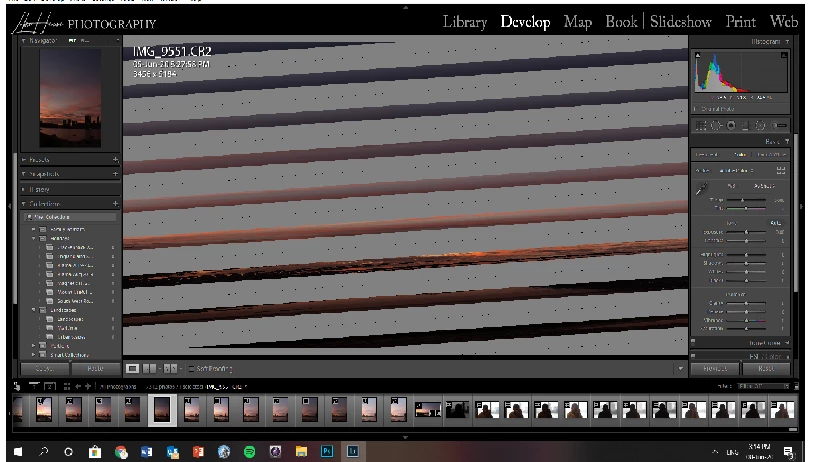Select the wide landscape thumbnail in filmstrip
This screenshot has width=821, height=462.
click(x=428, y=410)
